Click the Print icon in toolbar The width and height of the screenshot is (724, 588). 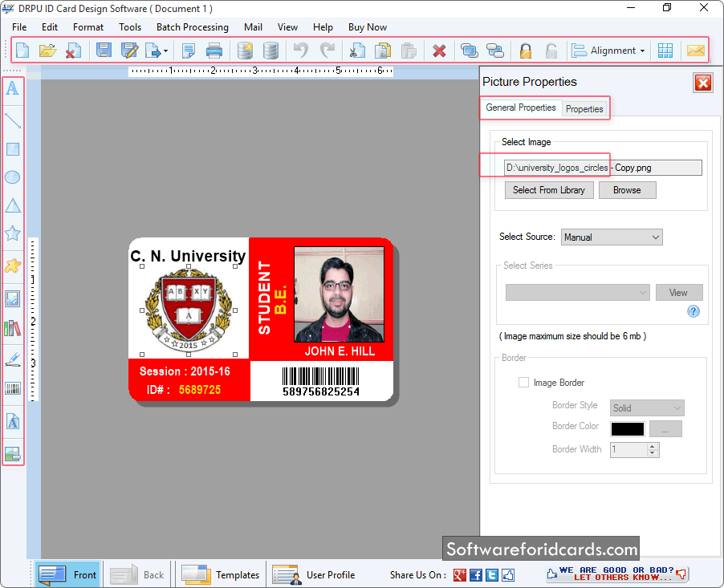[x=214, y=50]
